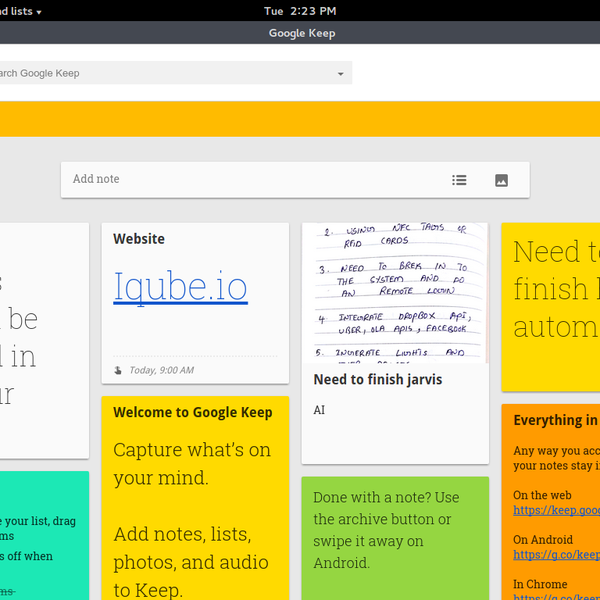Screen dimensions: 600x600
Task: Open the Need to finish jarvis note
Action: (x=377, y=380)
